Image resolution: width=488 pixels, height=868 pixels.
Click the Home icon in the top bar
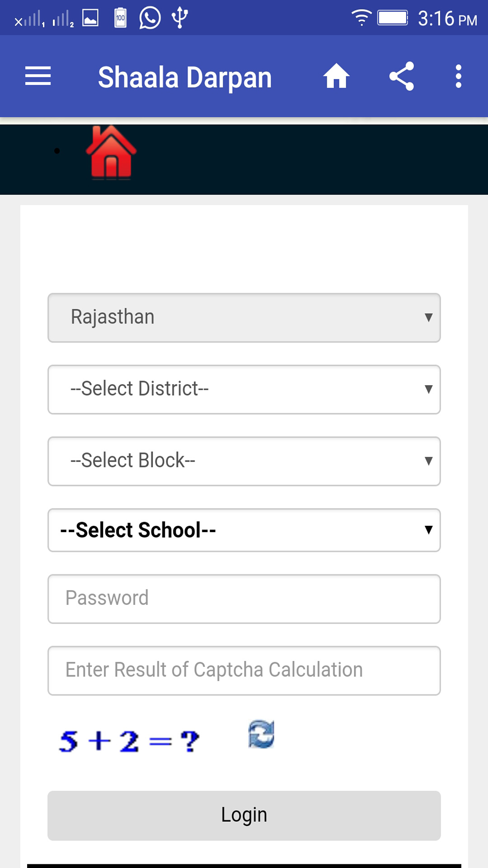[x=336, y=76]
